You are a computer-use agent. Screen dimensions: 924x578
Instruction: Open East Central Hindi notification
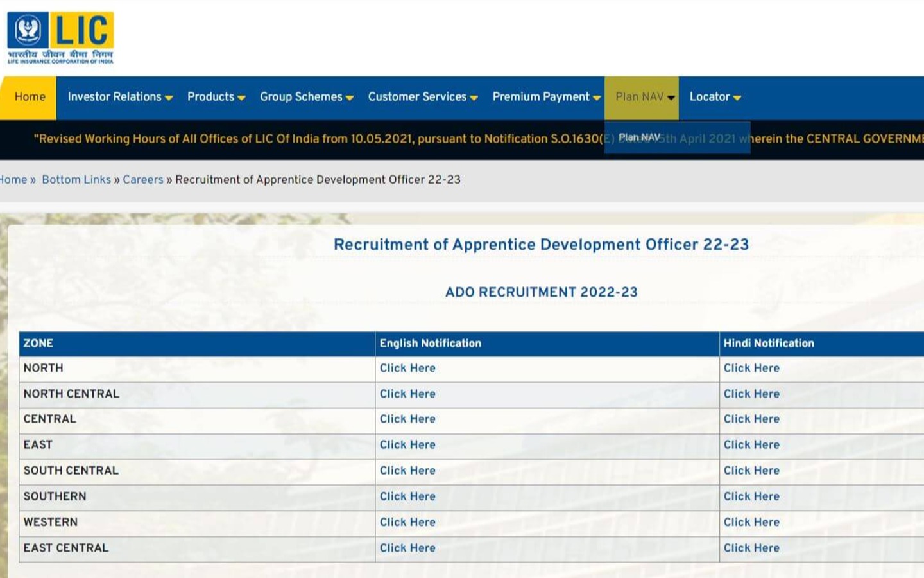pos(751,548)
